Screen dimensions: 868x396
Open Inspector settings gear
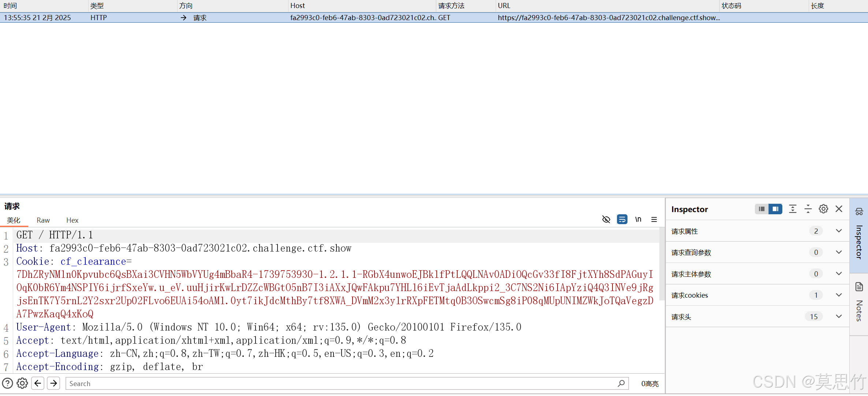823,209
